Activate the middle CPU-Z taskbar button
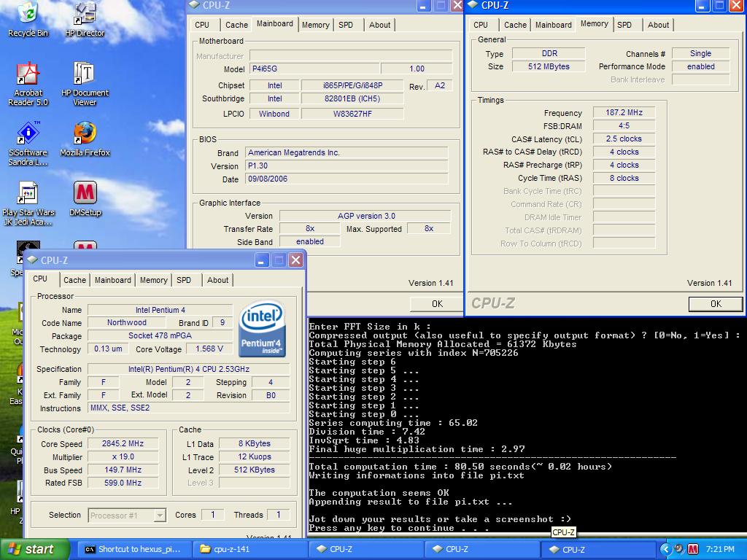The height and width of the screenshot is (560, 747). pyautogui.click(x=481, y=549)
